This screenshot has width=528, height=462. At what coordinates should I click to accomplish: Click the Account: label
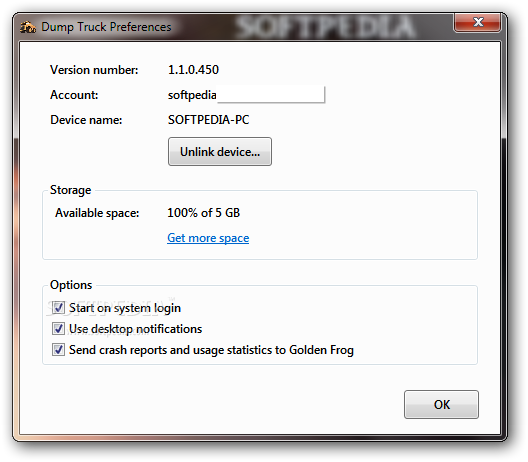point(74,95)
